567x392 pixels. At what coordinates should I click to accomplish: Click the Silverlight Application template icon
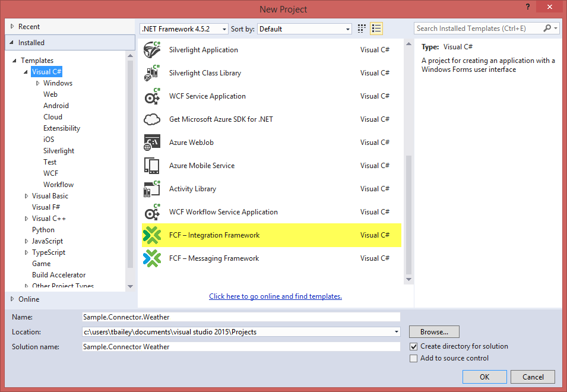click(x=152, y=50)
